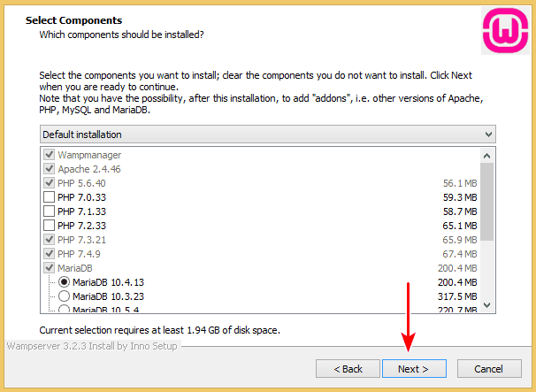Tick the PHP 7.2.33 checkbox
Screen dimensions: 536x392
tap(49, 225)
